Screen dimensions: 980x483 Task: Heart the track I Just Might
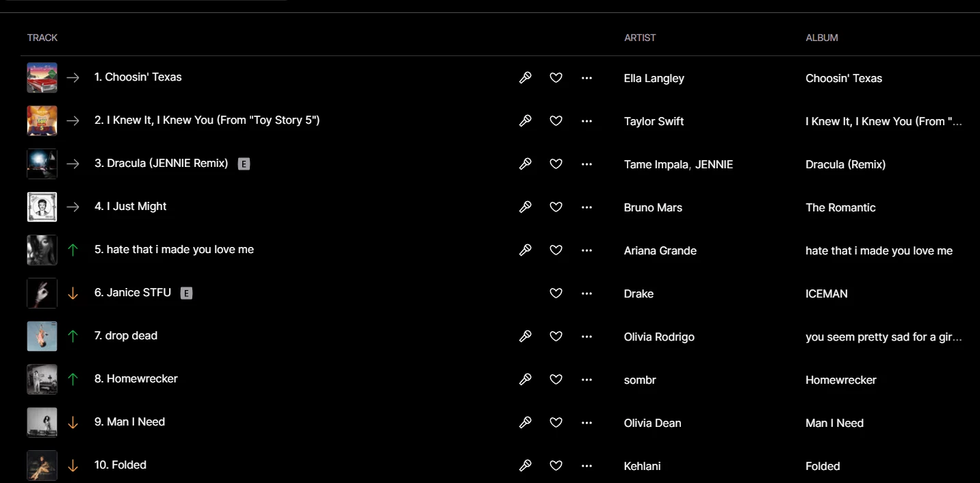coord(556,207)
